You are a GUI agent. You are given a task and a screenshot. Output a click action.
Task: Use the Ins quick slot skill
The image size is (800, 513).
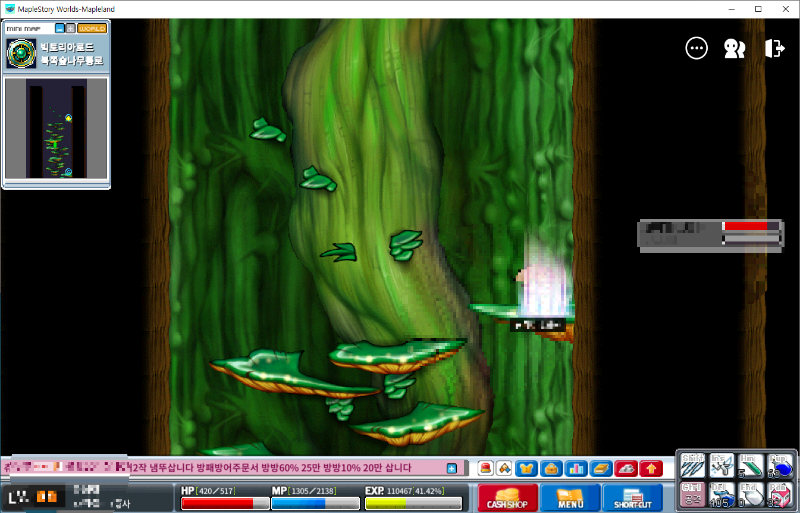[x=722, y=466]
